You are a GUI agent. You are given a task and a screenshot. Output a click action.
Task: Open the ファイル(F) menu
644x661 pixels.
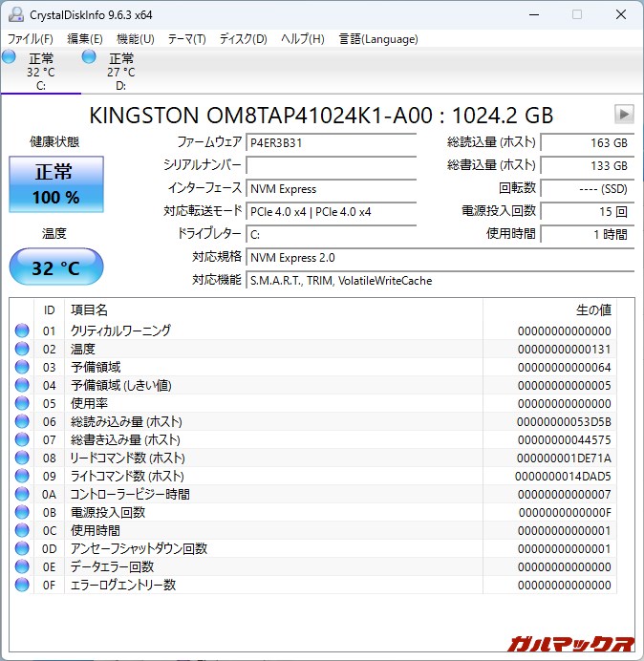(31, 39)
